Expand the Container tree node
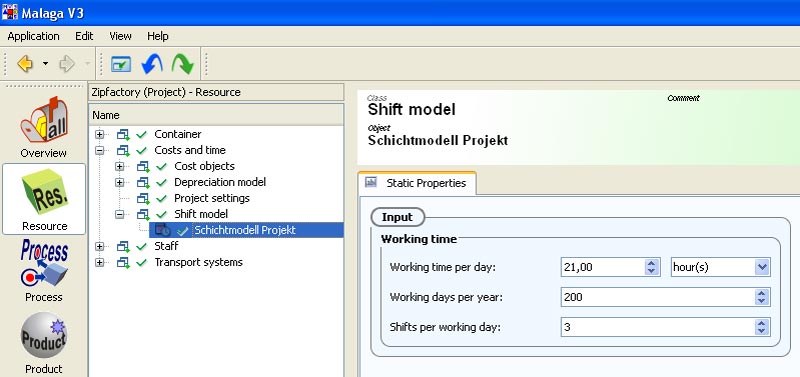Image resolution: width=800 pixels, height=377 pixels. pos(99,135)
